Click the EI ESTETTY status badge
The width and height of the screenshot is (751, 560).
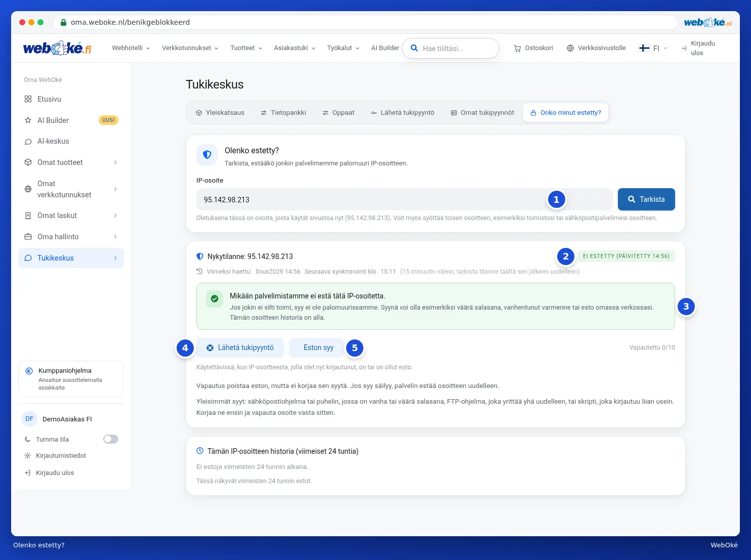click(626, 256)
